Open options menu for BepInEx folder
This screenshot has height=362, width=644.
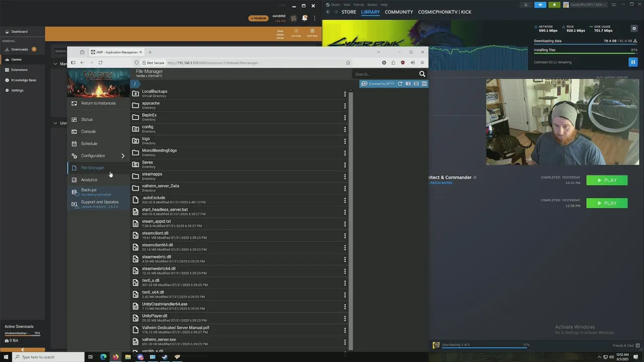click(x=345, y=118)
